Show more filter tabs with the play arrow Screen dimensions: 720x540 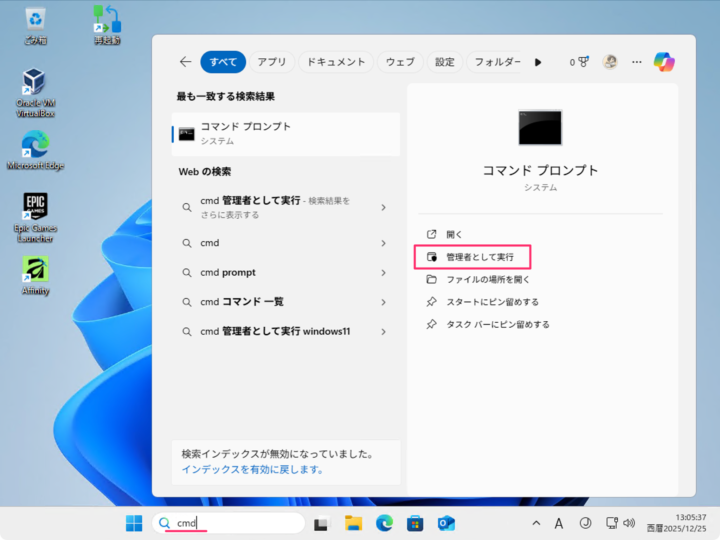538,62
